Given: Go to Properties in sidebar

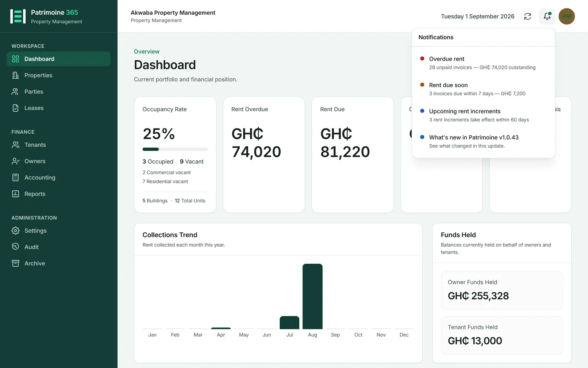Looking at the screenshot, I should [x=58, y=75].
